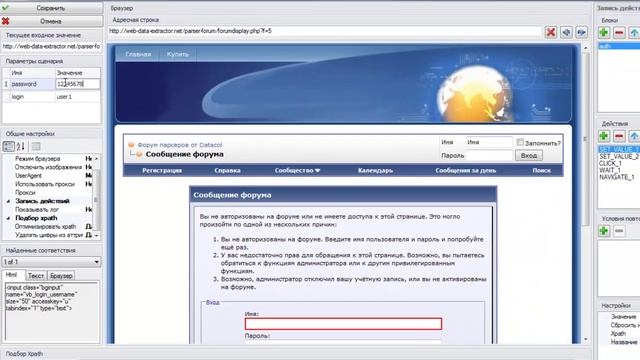The image size is (640, 360).
Task: Remove block with red minus in Блоки
Action: pos(619,32)
